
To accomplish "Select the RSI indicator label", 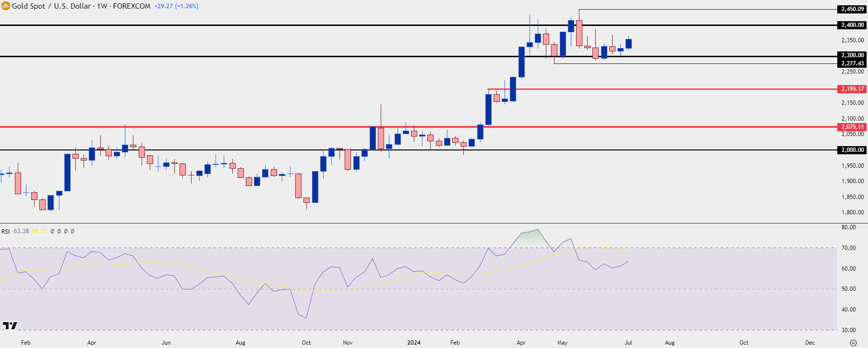I will 6,231.
